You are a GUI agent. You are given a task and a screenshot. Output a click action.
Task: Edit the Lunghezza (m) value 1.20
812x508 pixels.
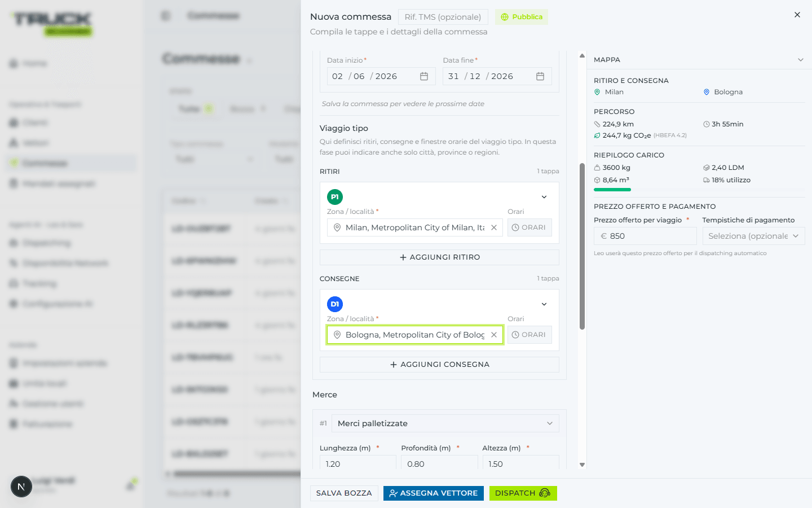pos(358,463)
